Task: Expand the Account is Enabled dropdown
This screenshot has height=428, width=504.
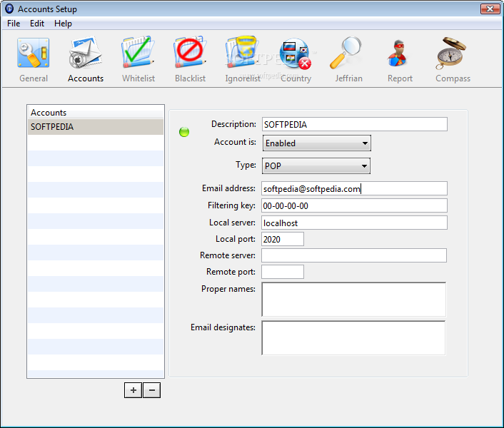Action: [x=317, y=143]
